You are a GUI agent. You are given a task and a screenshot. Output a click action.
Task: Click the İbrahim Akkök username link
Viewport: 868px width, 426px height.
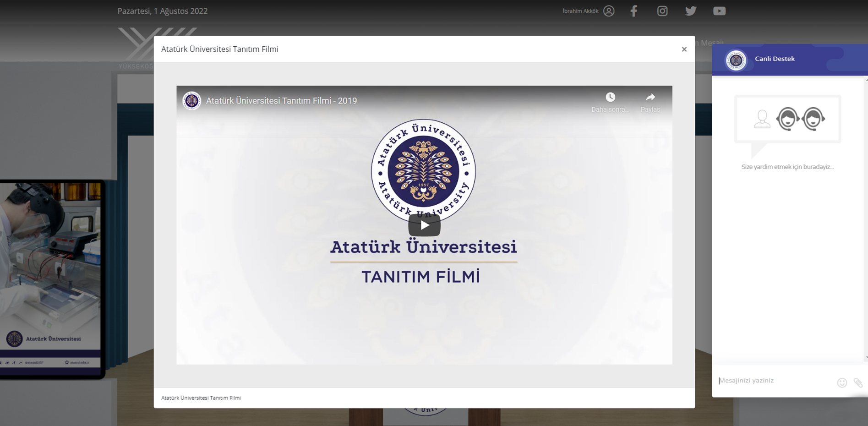pyautogui.click(x=580, y=11)
